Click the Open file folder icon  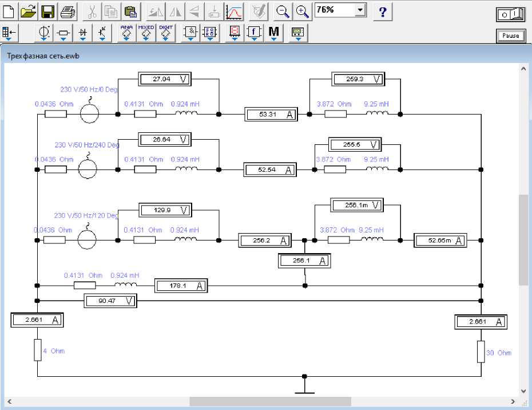tap(28, 11)
